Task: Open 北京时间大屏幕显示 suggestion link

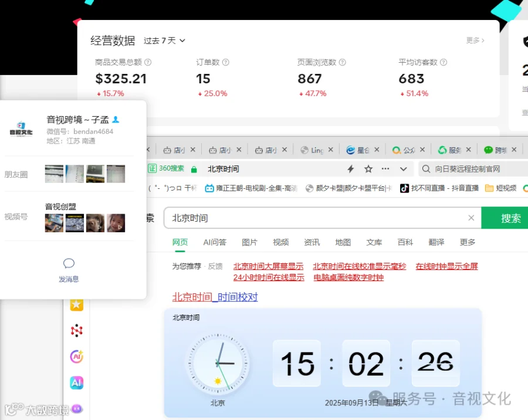Action: click(268, 266)
